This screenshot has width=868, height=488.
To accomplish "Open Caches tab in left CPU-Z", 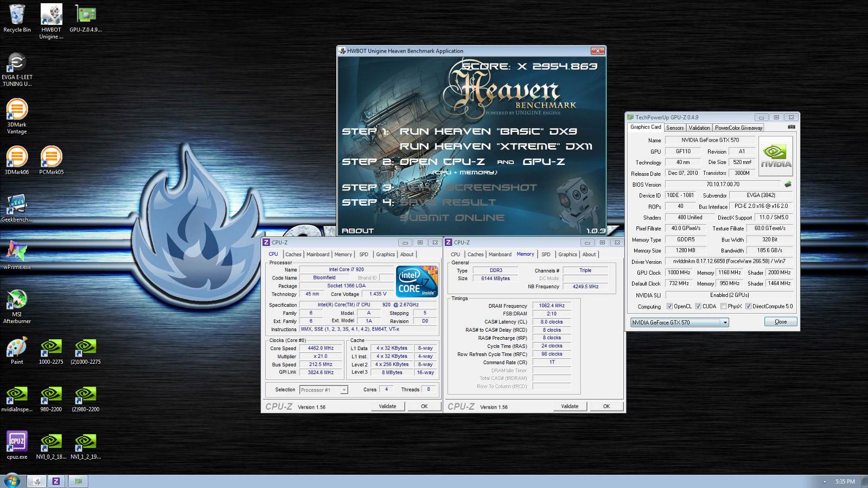I will [293, 254].
